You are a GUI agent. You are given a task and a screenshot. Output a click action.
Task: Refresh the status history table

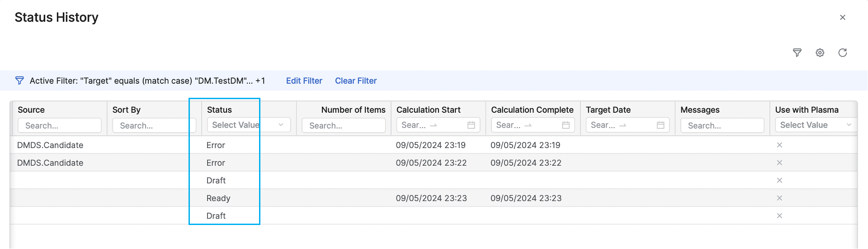pos(842,53)
